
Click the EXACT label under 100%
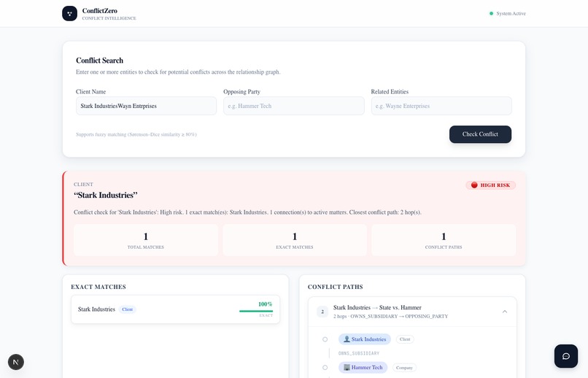pyautogui.click(x=266, y=316)
